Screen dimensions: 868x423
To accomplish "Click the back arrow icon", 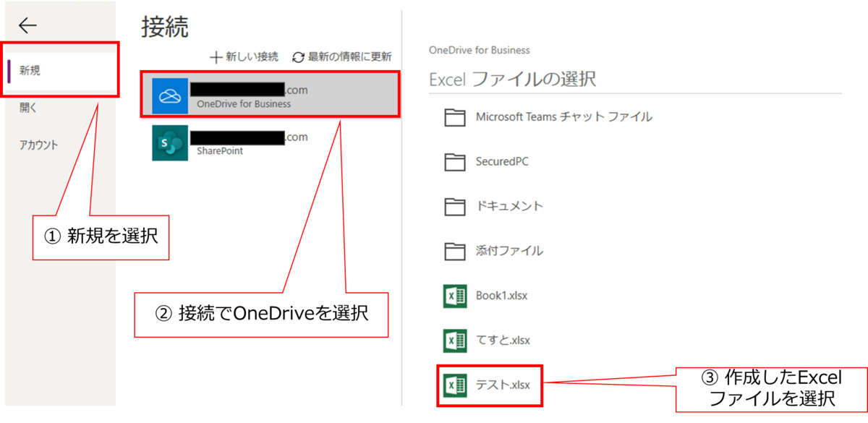I will tap(27, 26).
